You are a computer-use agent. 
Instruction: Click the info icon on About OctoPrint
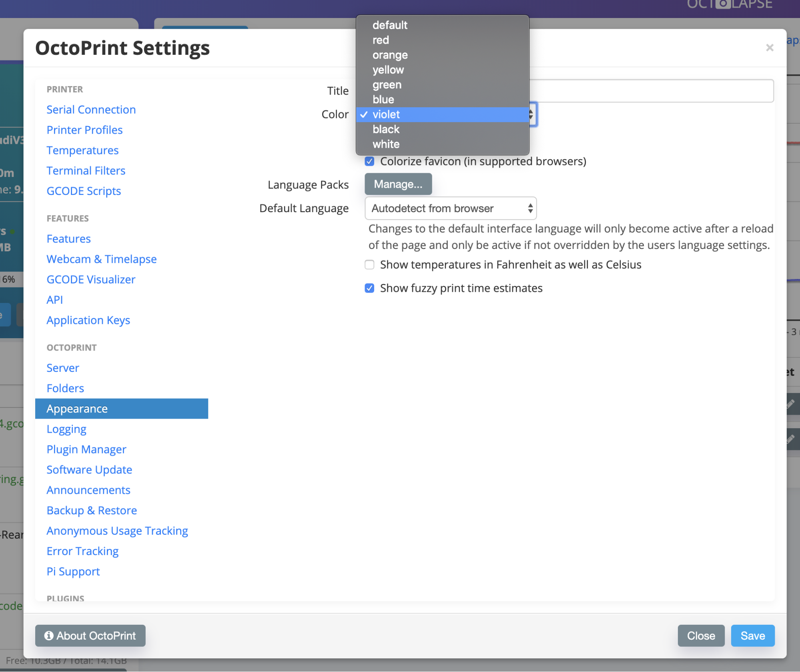(x=49, y=636)
